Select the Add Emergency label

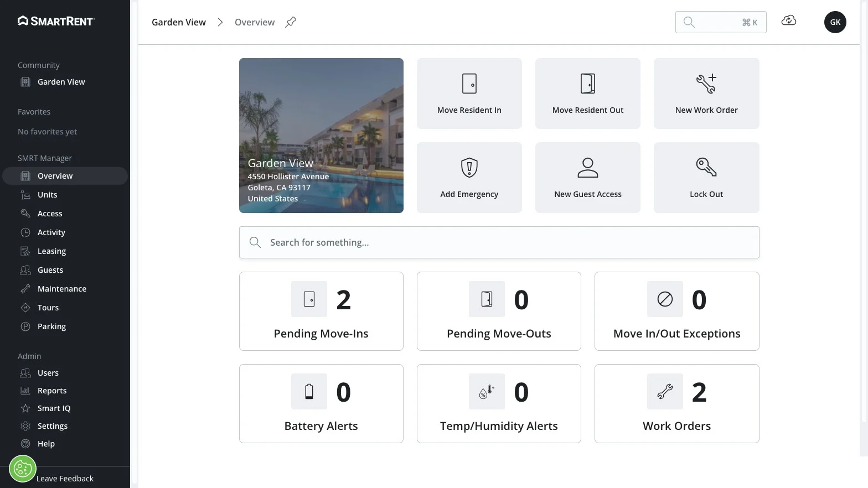(469, 194)
